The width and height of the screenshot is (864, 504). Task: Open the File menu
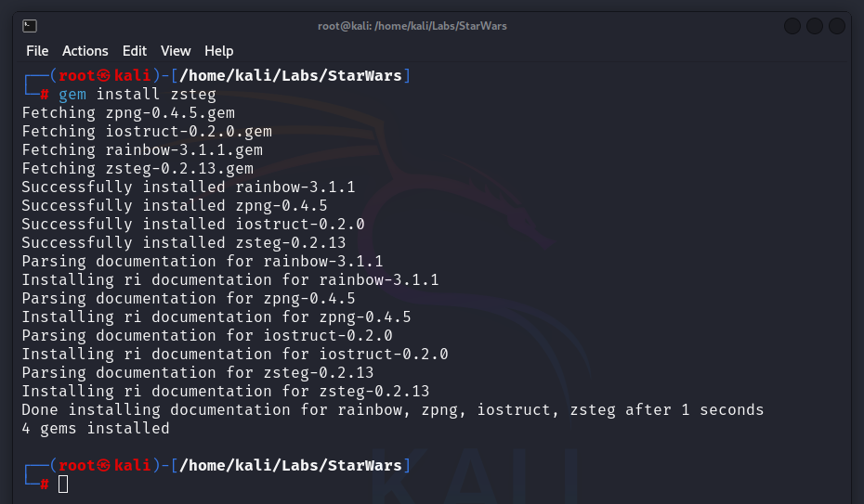[x=37, y=51]
